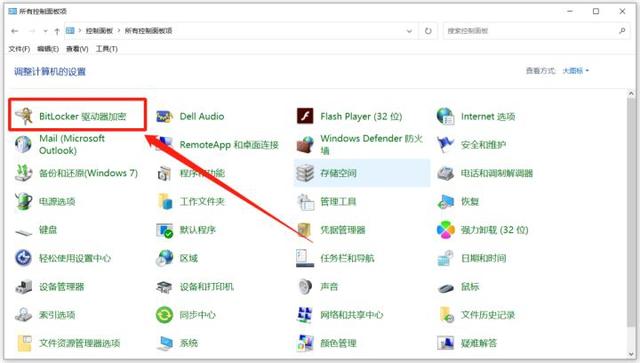Open the 编辑(E) menu
Viewport: 640px width, 363px height.
tap(48, 49)
